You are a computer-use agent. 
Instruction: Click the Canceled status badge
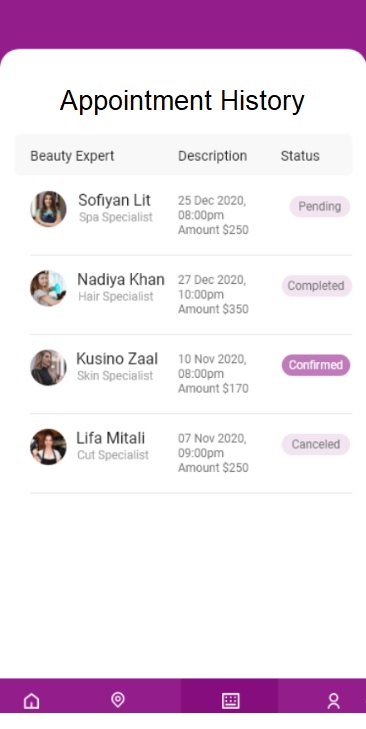[x=316, y=444]
